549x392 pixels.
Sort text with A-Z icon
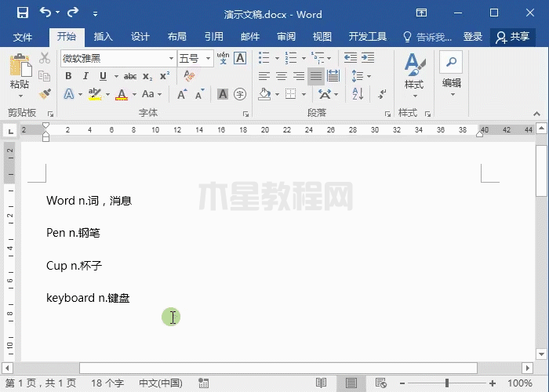click(x=358, y=94)
